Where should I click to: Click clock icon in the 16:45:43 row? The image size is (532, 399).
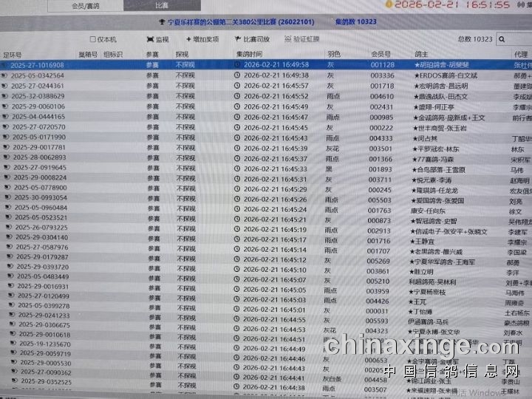237,137
